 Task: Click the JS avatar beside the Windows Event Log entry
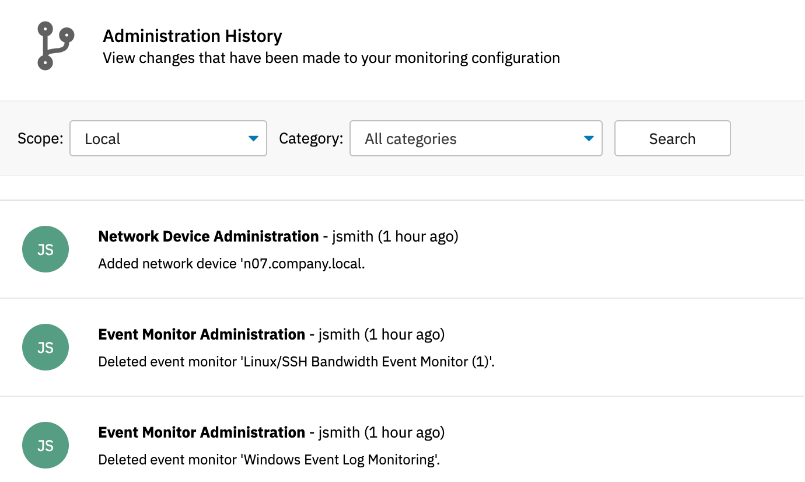coord(45,446)
